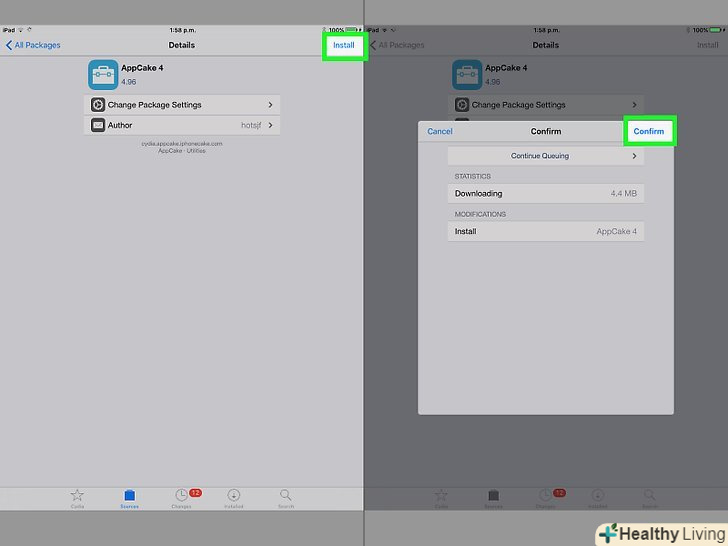Click the battery icon in right status bar
The height and width of the screenshot is (546, 728).
point(716,30)
